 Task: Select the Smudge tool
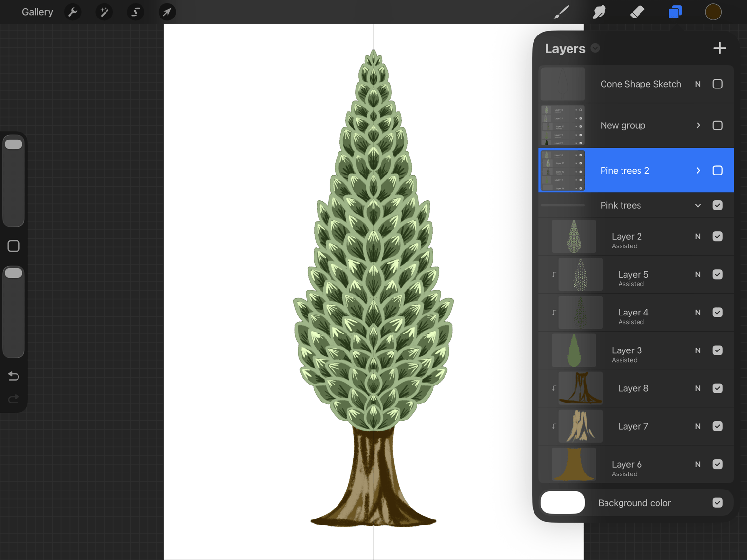(599, 12)
